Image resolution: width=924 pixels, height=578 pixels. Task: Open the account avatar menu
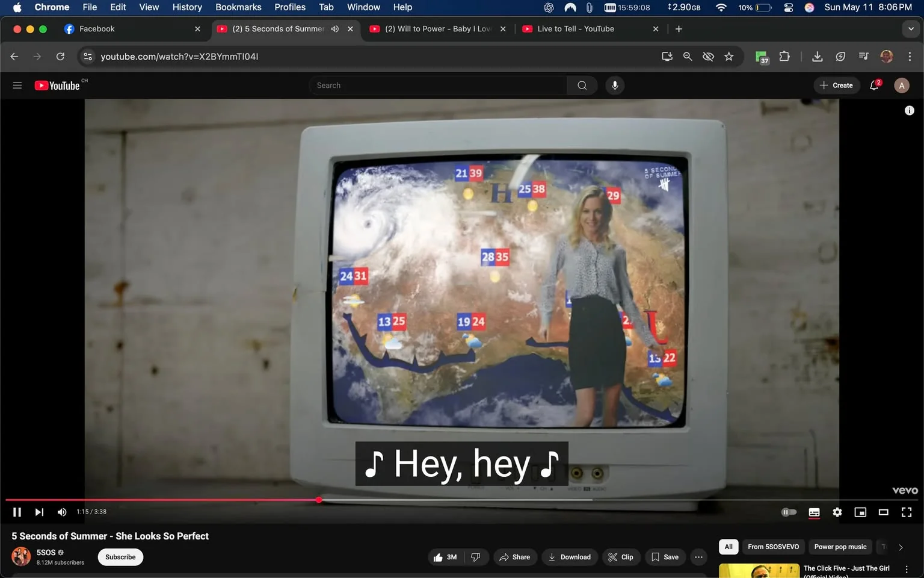902,85
